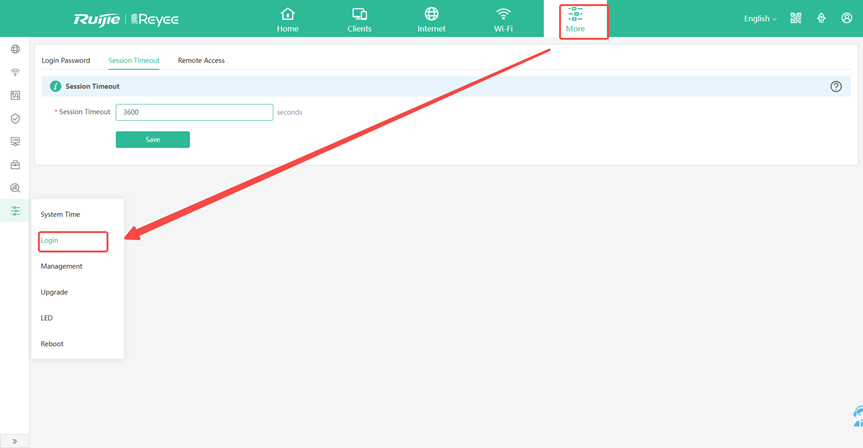
Task: Switch to the Remote Access tab
Action: click(x=201, y=61)
